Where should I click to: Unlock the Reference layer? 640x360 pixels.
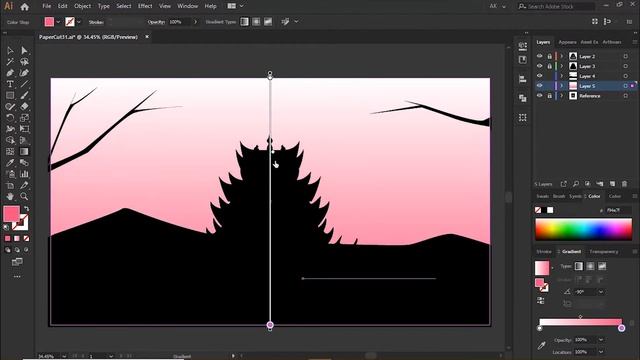coord(549,96)
